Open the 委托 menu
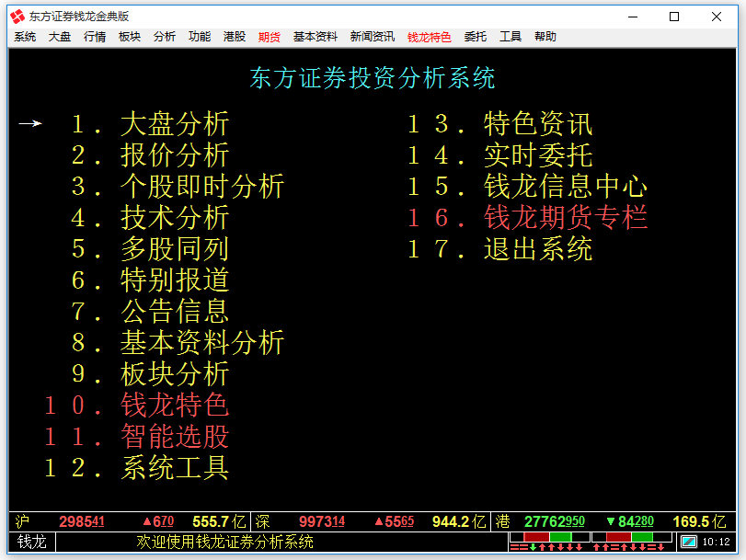Image resolution: width=746 pixels, height=560 pixels. pyautogui.click(x=476, y=37)
